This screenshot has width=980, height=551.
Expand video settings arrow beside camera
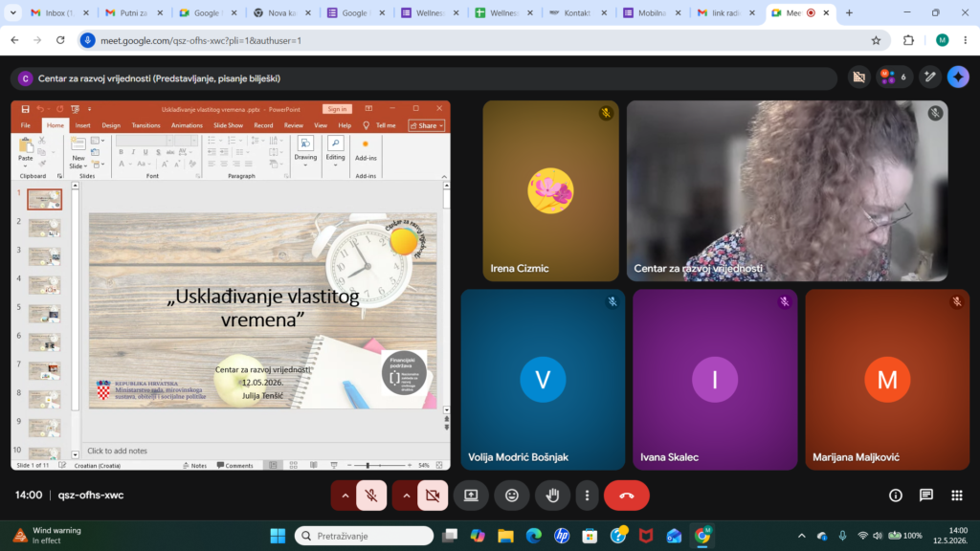406,496
